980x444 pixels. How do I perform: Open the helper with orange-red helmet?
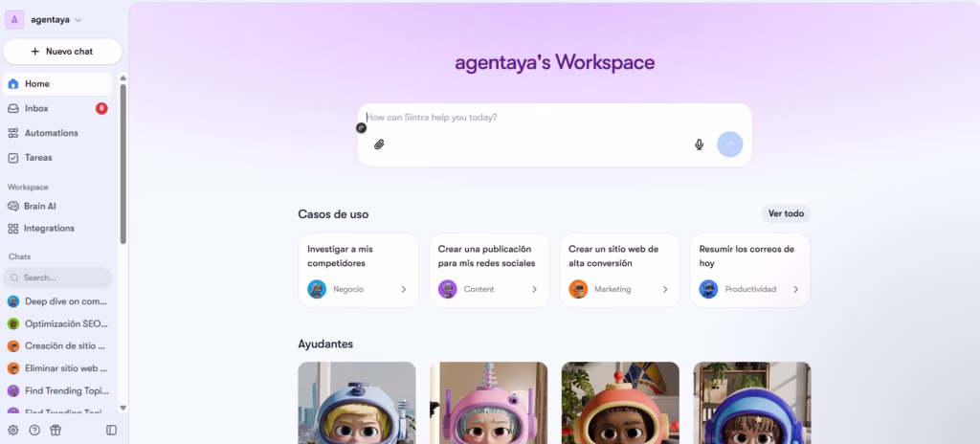point(620,403)
